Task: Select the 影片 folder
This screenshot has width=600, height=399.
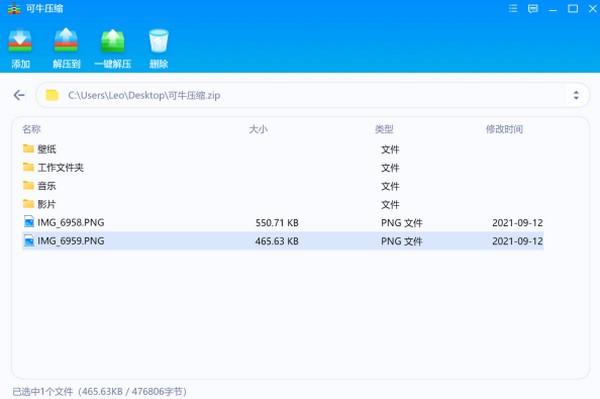Action: (x=283, y=204)
